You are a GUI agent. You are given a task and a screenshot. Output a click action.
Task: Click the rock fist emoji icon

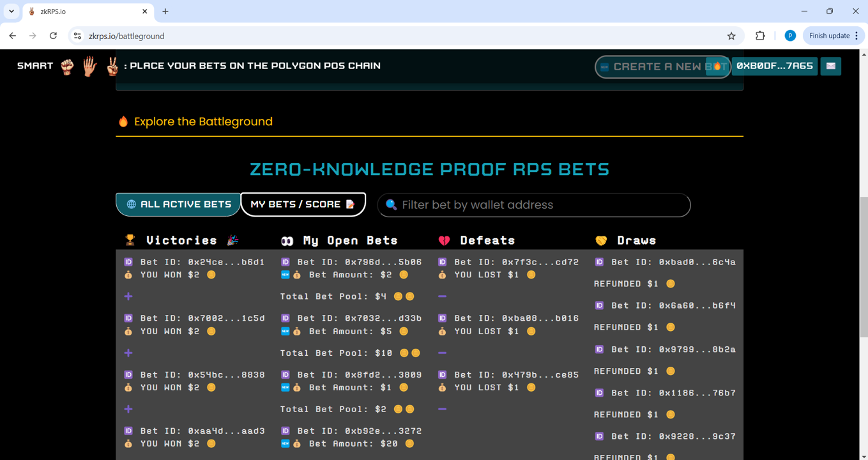[x=67, y=66]
